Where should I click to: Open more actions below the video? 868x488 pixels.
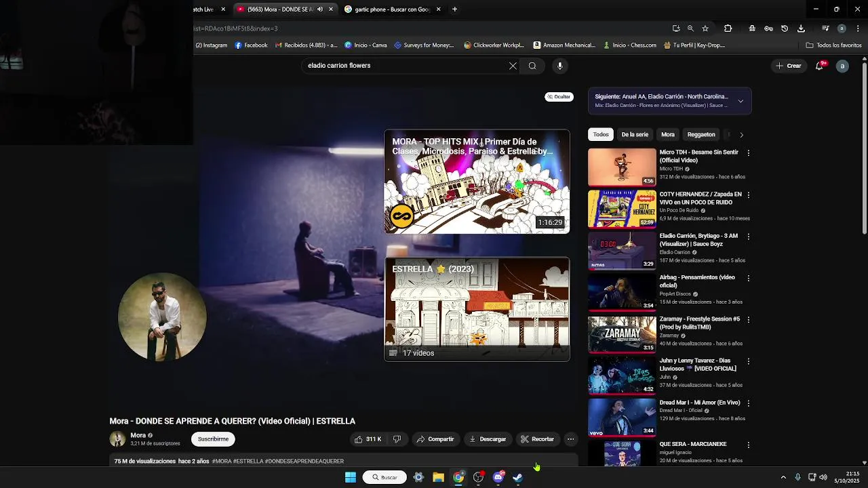tap(570, 439)
